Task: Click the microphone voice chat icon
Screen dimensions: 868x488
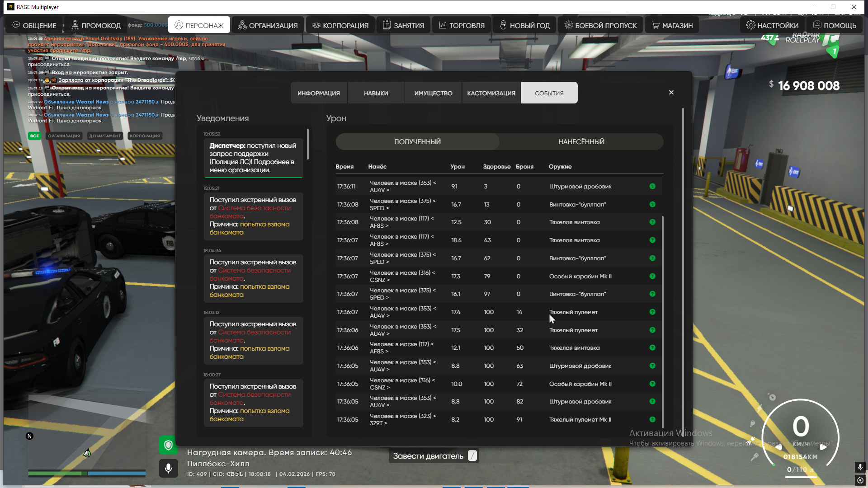Action: coord(168,468)
